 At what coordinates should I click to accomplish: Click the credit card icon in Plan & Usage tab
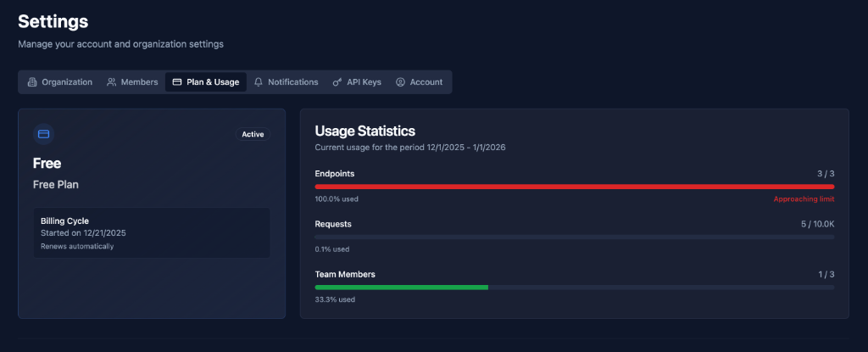point(177,82)
